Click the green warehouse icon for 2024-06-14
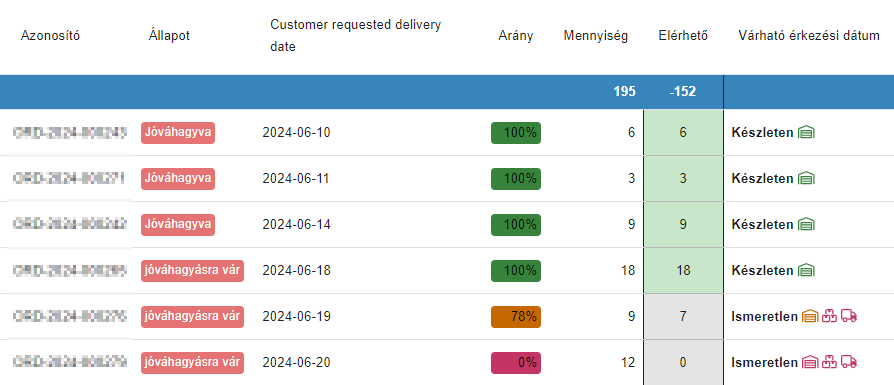 806,225
